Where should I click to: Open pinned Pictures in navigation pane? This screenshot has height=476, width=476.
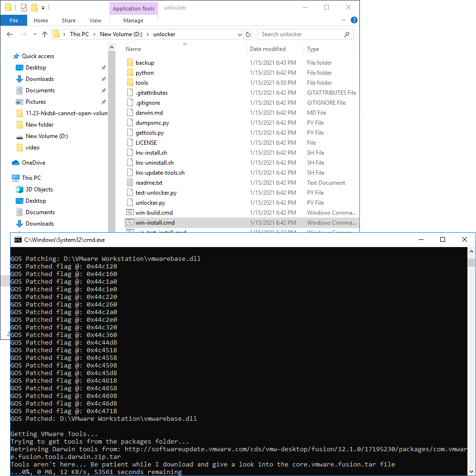tap(36, 102)
